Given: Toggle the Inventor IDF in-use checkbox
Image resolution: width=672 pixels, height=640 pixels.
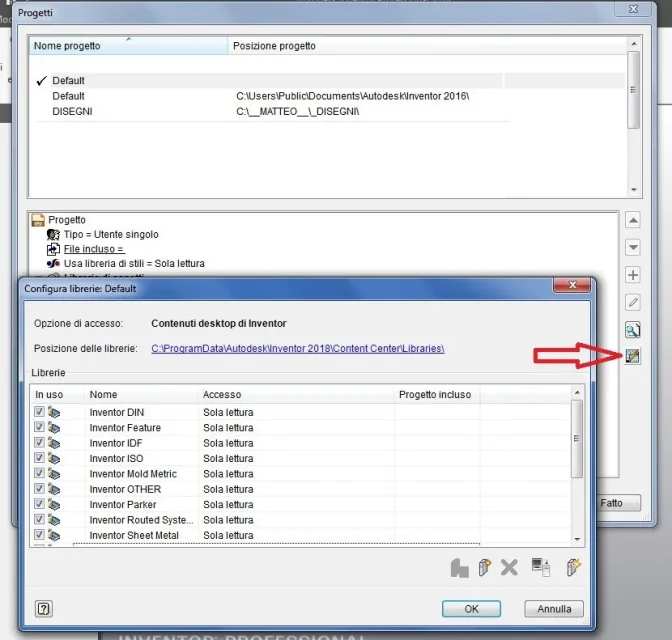Looking at the screenshot, I should pos(39,442).
